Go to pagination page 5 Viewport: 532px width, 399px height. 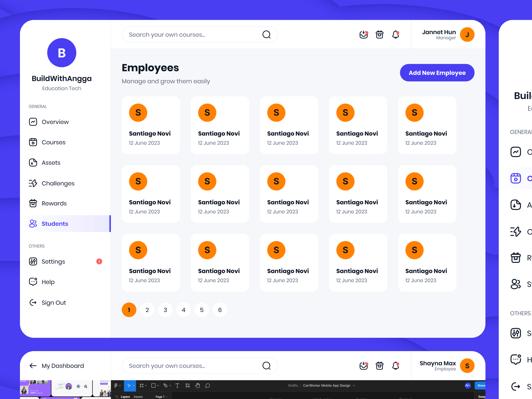click(x=201, y=310)
